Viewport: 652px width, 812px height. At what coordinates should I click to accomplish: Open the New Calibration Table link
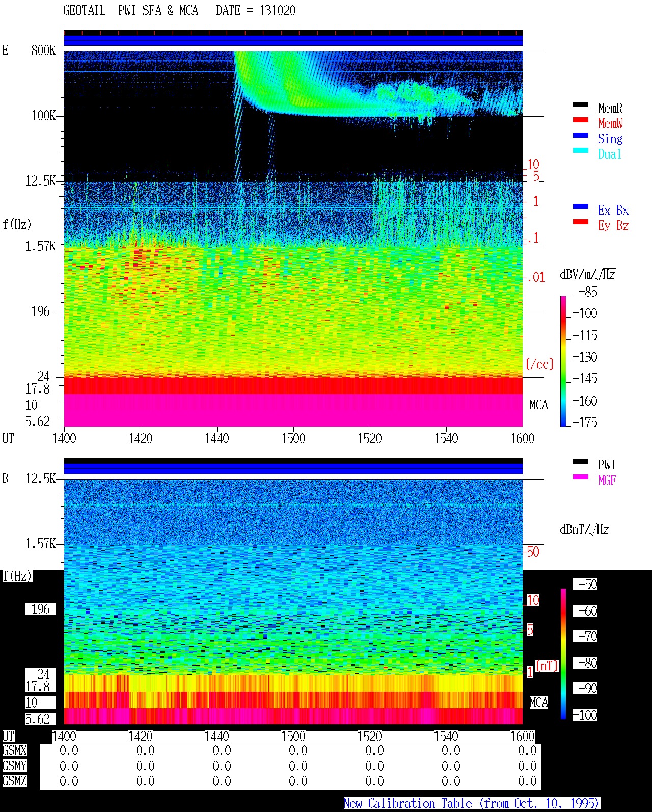(472, 803)
